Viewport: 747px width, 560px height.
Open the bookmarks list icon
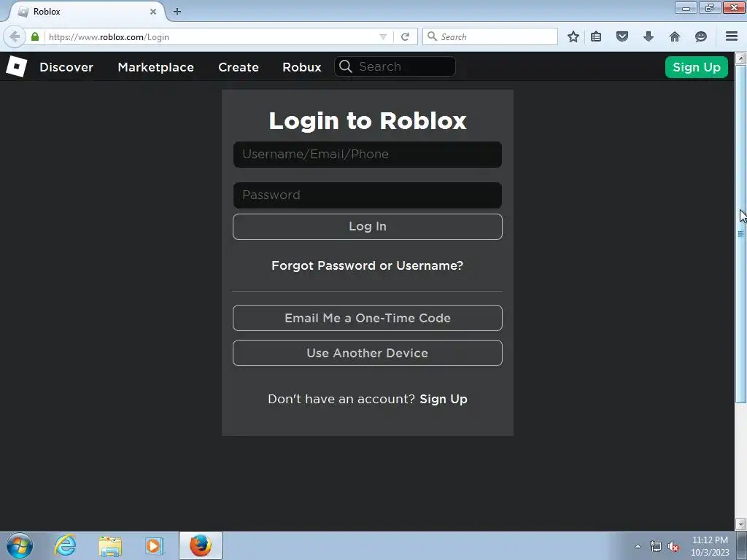pos(596,36)
